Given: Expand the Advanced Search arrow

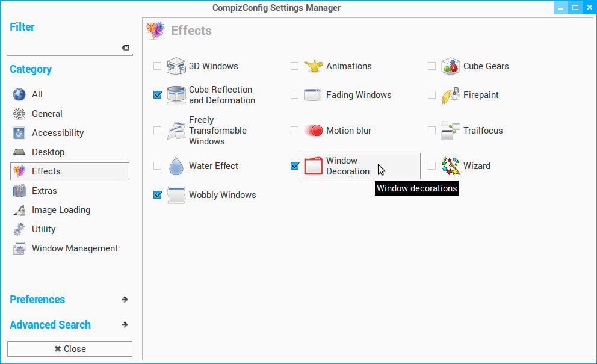Looking at the screenshot, I should tap(125, 325).
